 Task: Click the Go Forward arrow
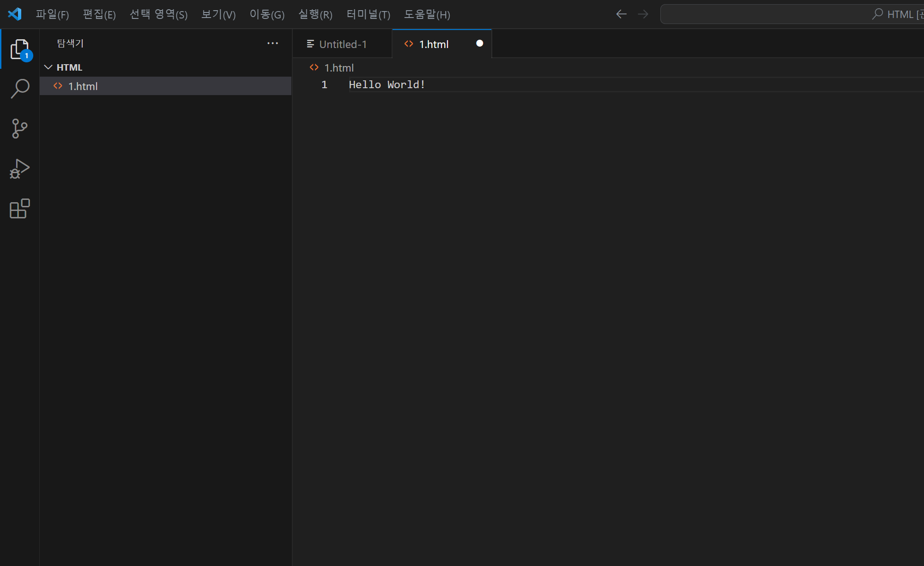pos(643,14)
